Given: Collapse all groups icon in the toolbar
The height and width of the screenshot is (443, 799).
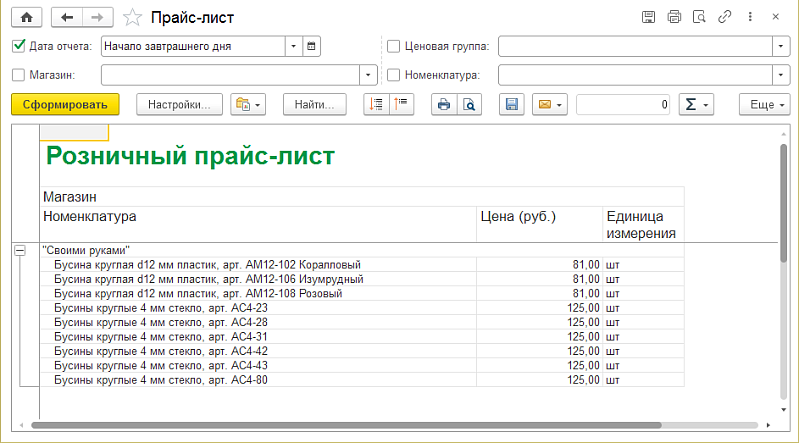Looking at the screenshot, I should [401, 104].
